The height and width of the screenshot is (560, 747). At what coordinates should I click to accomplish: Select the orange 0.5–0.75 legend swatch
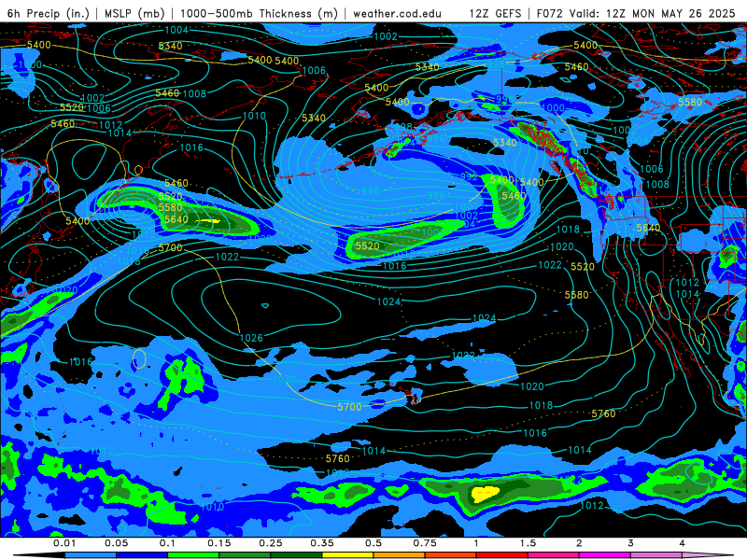(x=400, y=555)
